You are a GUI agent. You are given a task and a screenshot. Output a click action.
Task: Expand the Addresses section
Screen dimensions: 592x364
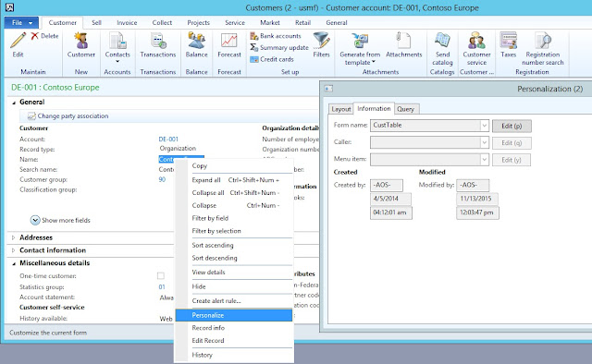(13, 237)
